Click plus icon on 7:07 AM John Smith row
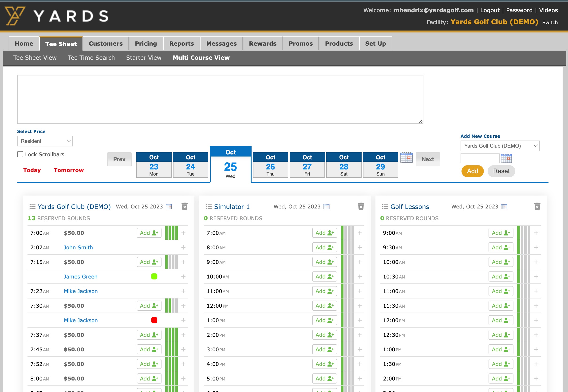 click(x=183, y=247)
